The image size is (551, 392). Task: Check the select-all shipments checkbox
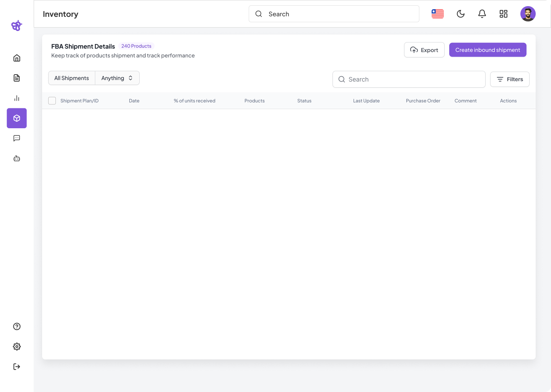[52, 101]
